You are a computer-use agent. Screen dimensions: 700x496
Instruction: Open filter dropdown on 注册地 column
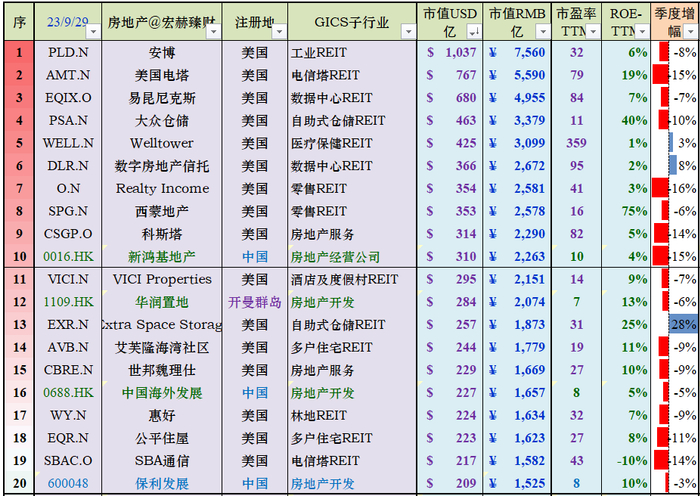(279, 32)
